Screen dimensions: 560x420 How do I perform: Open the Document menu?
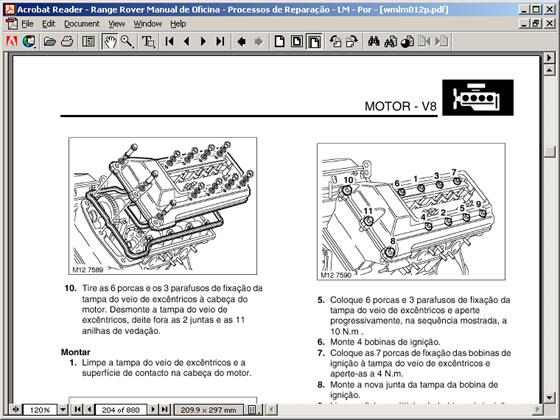[x=82, y=24]
